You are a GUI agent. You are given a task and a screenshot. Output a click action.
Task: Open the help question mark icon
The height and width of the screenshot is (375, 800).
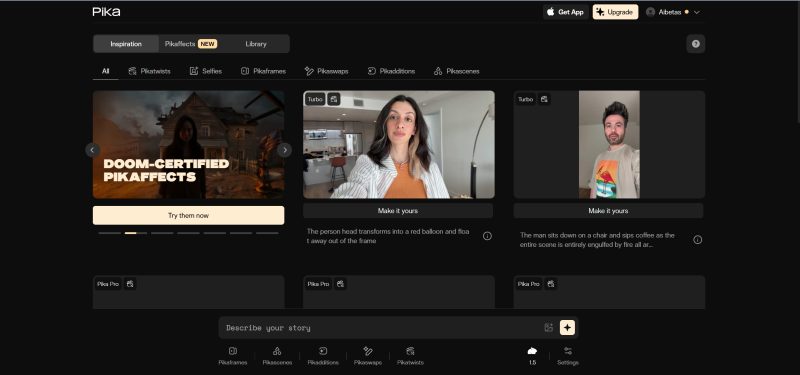695,44
